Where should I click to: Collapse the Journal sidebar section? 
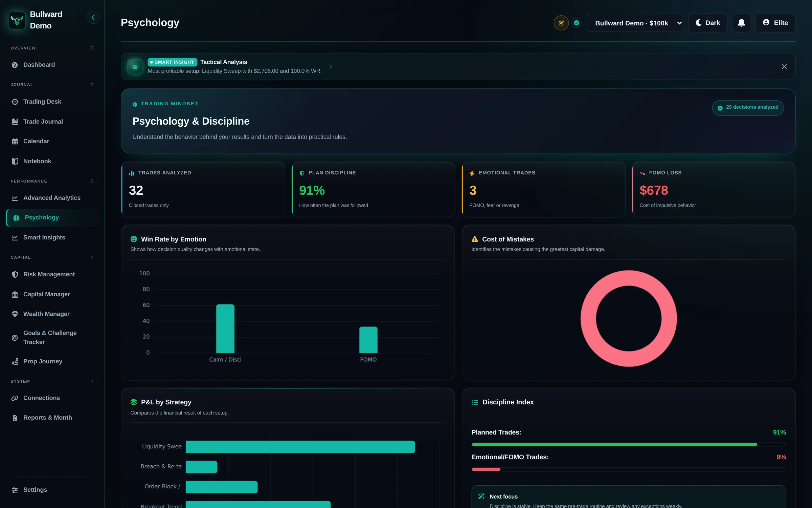click(91, 85)
